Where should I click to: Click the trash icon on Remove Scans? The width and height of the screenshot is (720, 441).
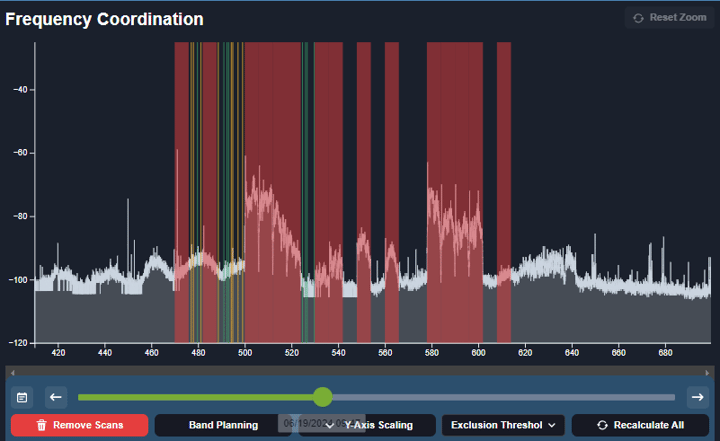[x=41, y=425]
